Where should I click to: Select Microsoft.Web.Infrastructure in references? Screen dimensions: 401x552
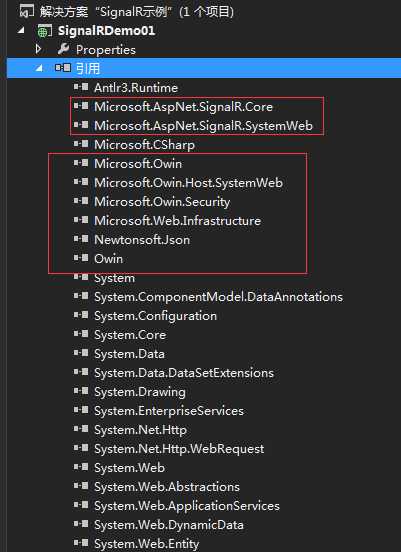[177, 221]
